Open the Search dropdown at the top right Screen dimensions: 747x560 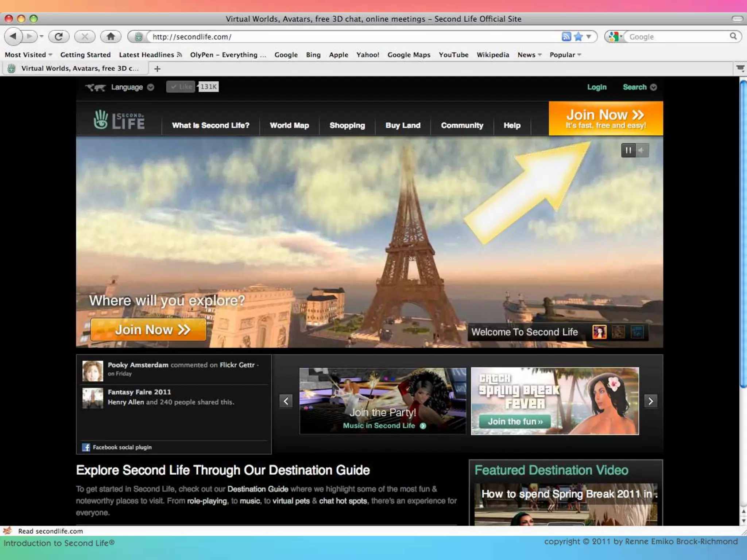pos(639,87)
